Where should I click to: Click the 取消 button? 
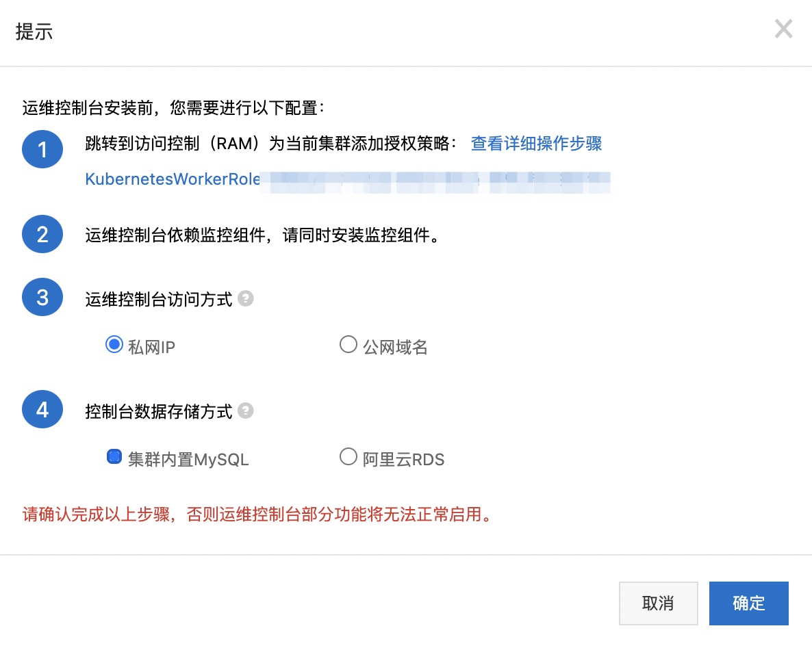coord(658,603)
